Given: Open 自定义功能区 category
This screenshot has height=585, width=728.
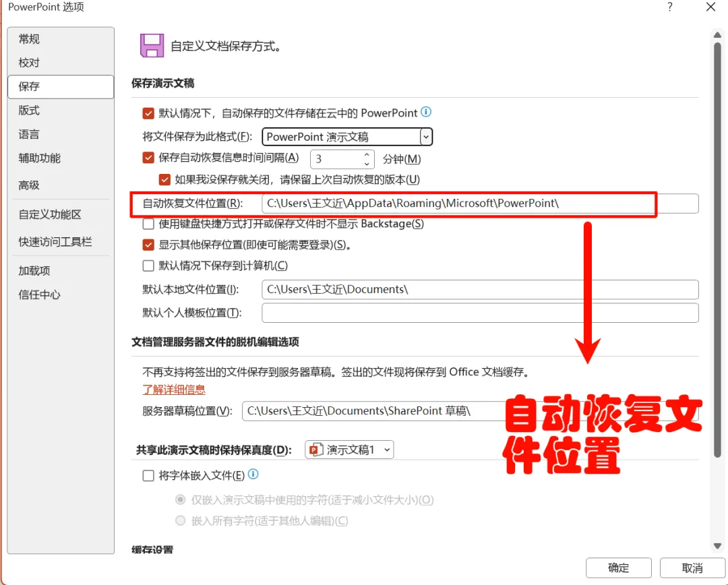Looking at the screenshot, I should pyautogui.click(x=61, y=214).
